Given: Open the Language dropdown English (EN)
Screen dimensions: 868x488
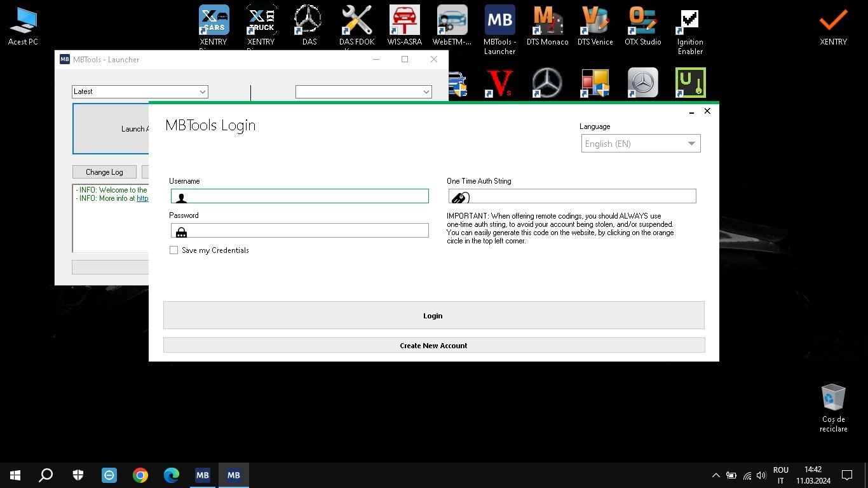Looking at the screenshot, I should 641,144.
